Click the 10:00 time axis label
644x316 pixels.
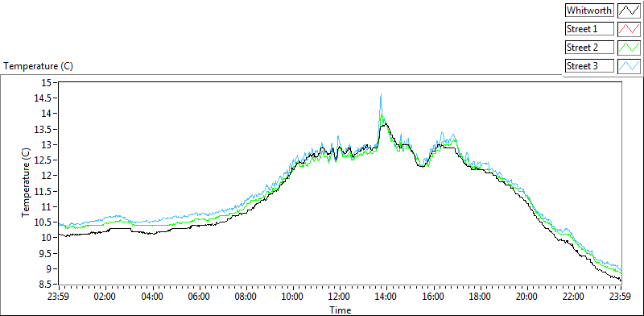pyautogui.click(x=293, y=297)
